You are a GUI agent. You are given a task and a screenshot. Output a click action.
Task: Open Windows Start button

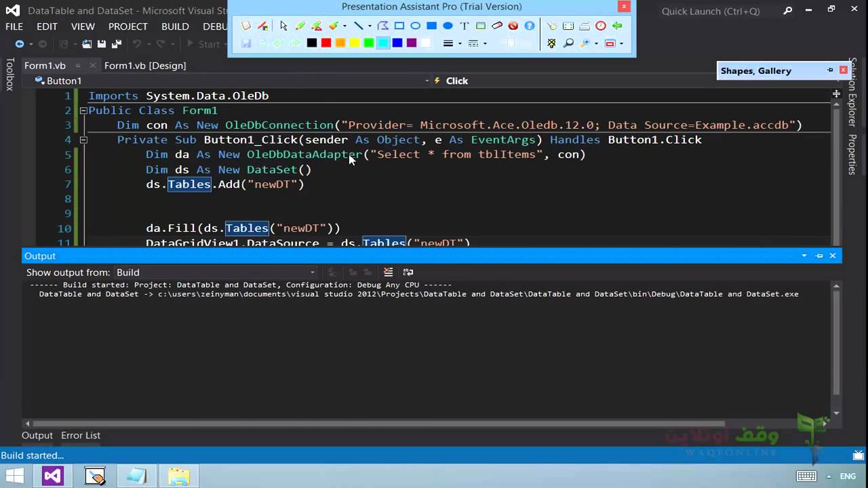(14, 476)
